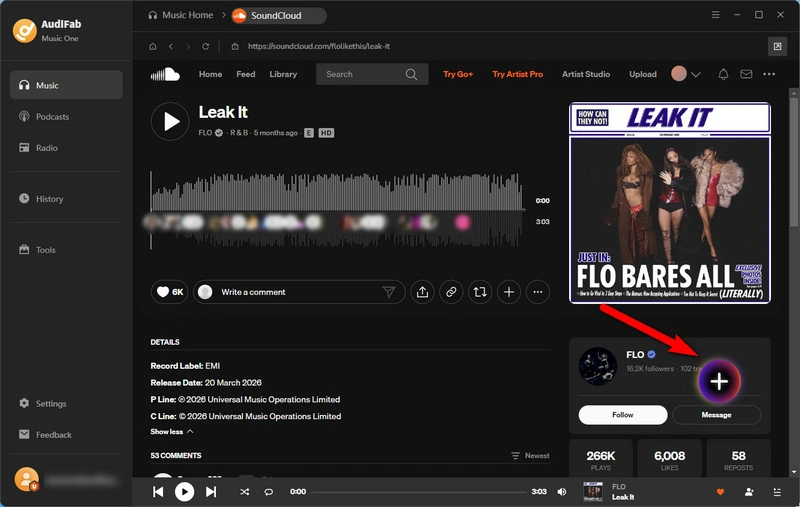Click the floating purple add button
Image resolution: width=800 pixels, height=507 pixels.
pos(719,381)
